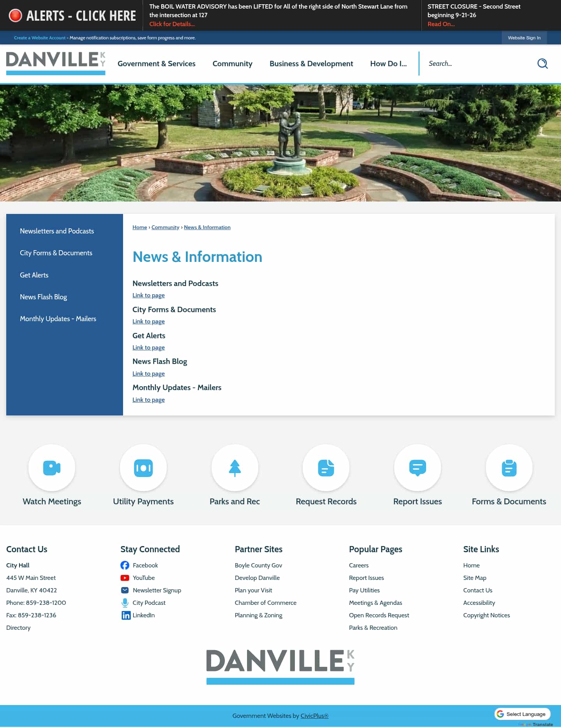This screenshot has height=728, width=561.
Task: Click the Newsletter Signup envelope icon
Action: 125,590
